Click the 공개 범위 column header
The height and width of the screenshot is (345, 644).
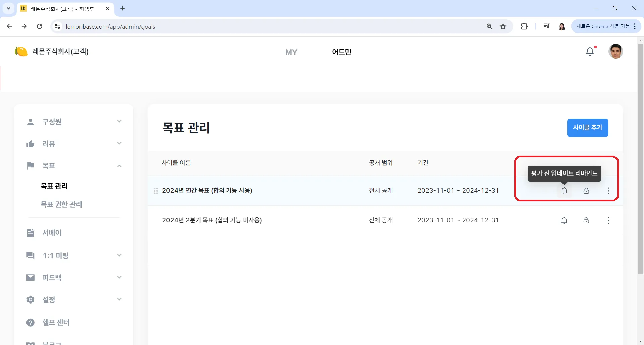tap(381, 163)
